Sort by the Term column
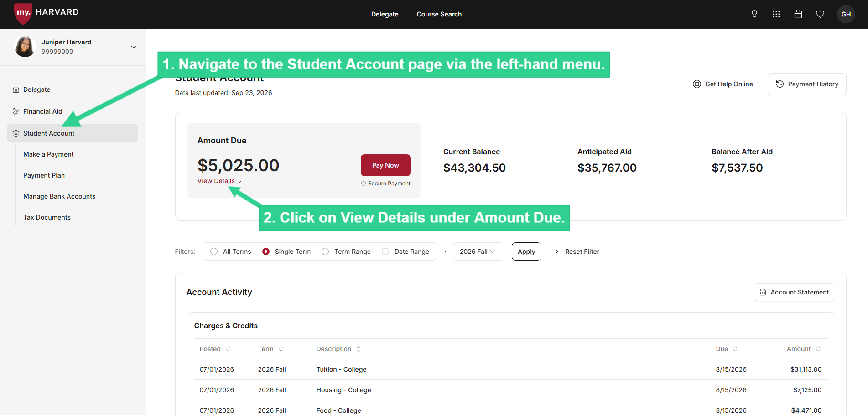Image resolution: width=868 pixels, height=415 pixels. (x=270, y=349)
